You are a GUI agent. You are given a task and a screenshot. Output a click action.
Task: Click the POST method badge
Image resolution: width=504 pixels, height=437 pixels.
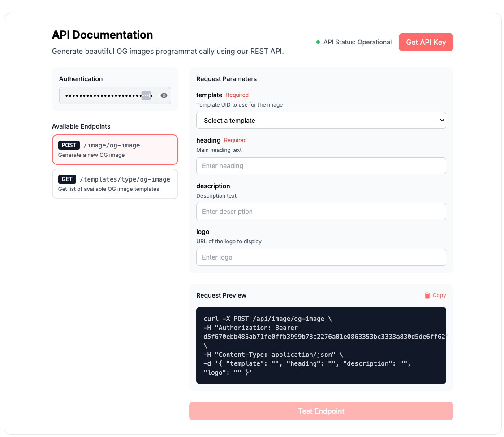click(x=69, y=145)
